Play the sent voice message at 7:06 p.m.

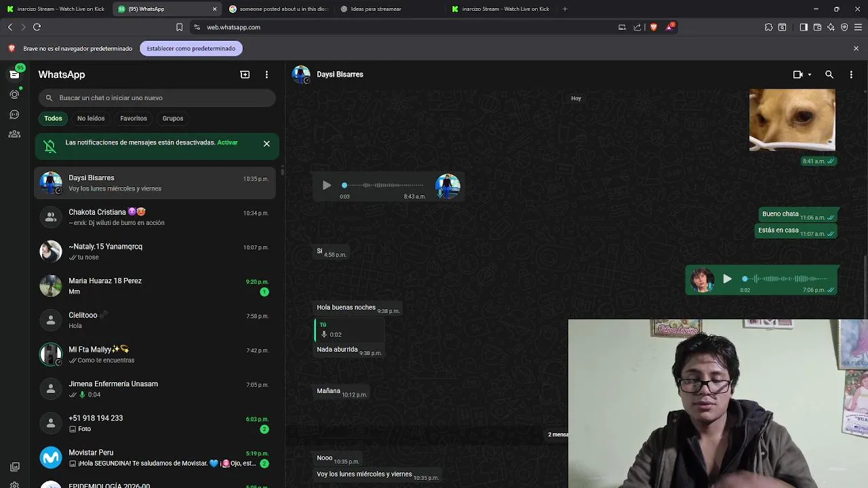tap(727, 279)
